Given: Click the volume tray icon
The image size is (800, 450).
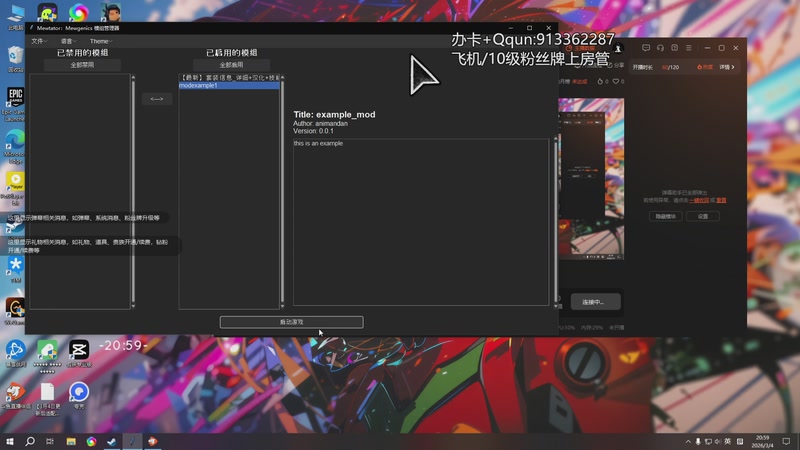Looking at the screenshot, I should [x=718, y=442].
